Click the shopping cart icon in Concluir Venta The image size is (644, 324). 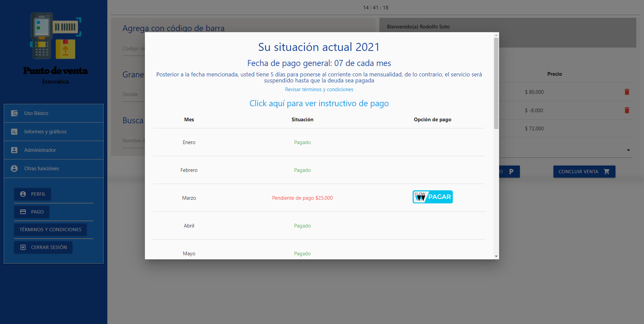click(606, 172)
